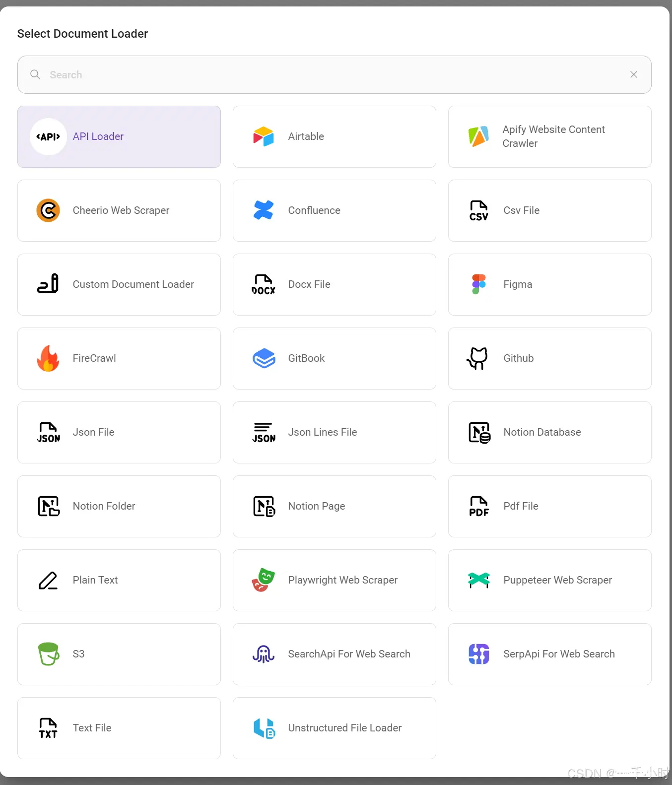Click the Notion Database icon
This screenshot has height=785, width=672.
click(479, 432)
